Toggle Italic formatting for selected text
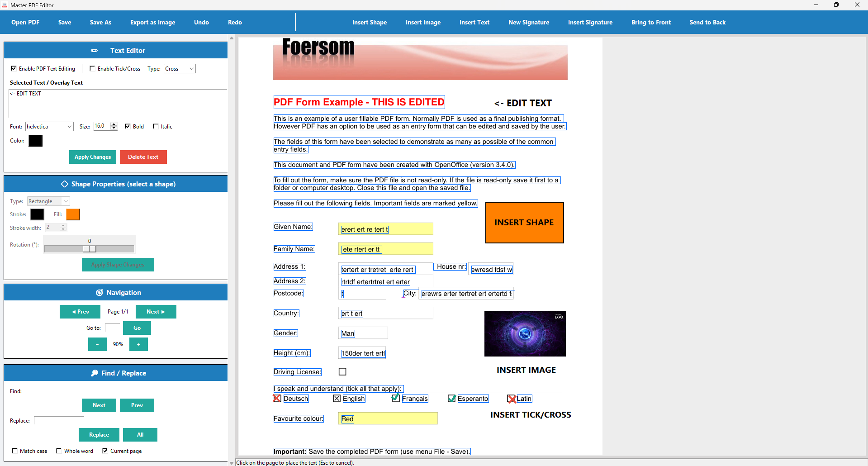 (x=156, y=126)
